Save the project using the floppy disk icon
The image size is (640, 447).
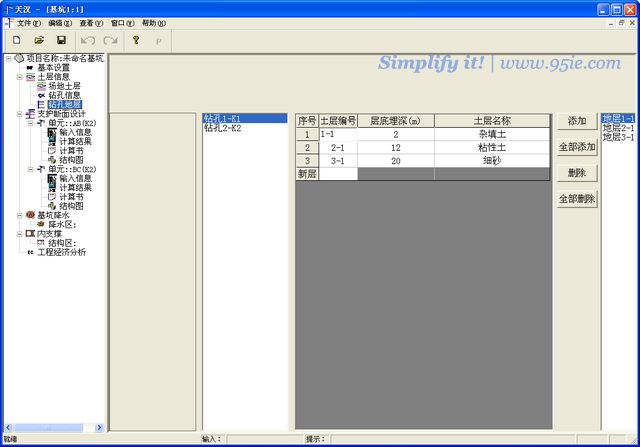tap(60, 40)
